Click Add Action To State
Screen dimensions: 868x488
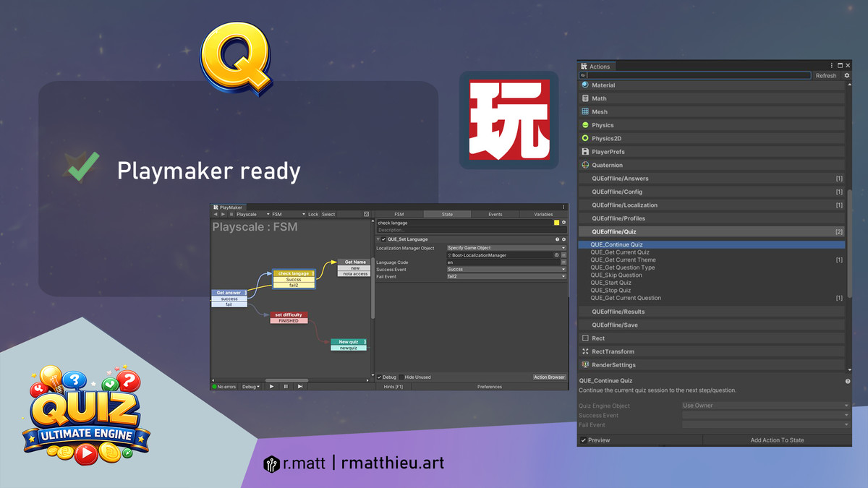777,440
